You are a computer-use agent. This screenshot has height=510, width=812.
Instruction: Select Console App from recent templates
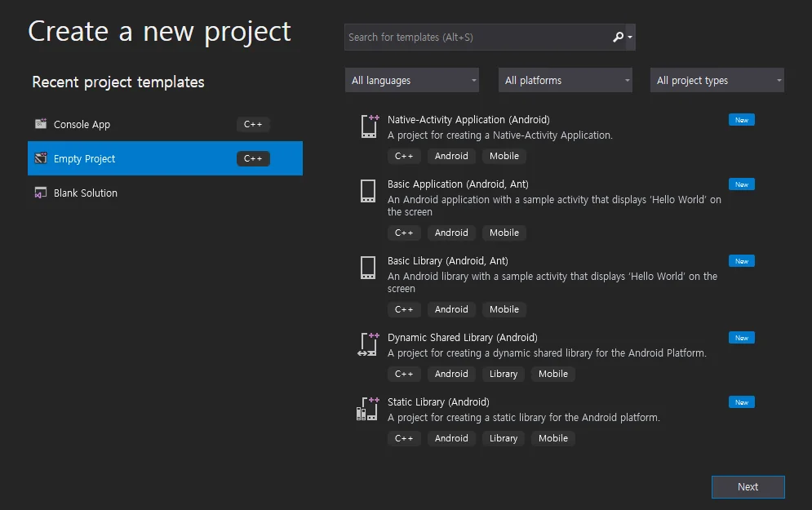click(165, 124)
